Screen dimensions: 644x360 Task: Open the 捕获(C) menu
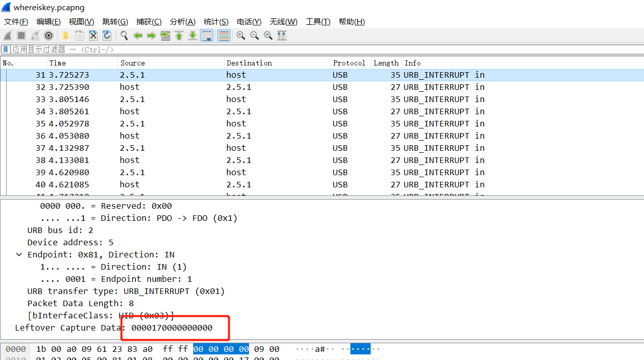coord(149,22)
